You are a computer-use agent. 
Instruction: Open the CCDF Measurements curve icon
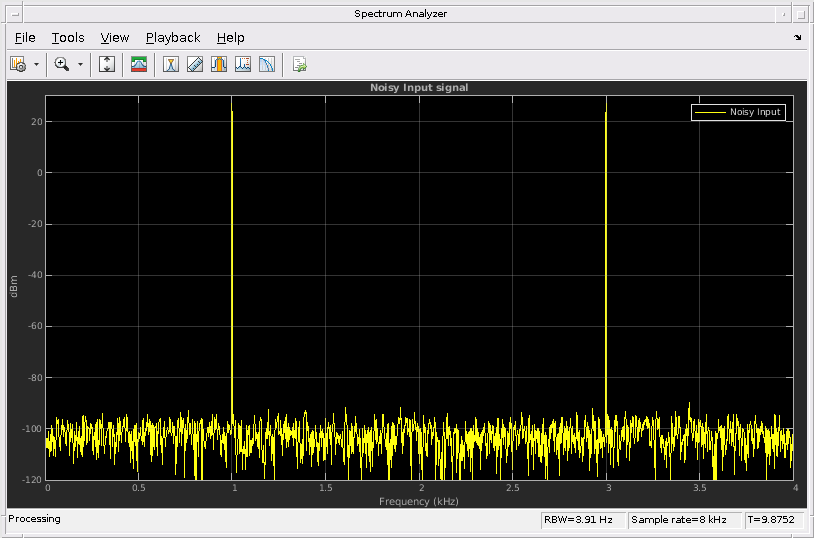(267, 64)
